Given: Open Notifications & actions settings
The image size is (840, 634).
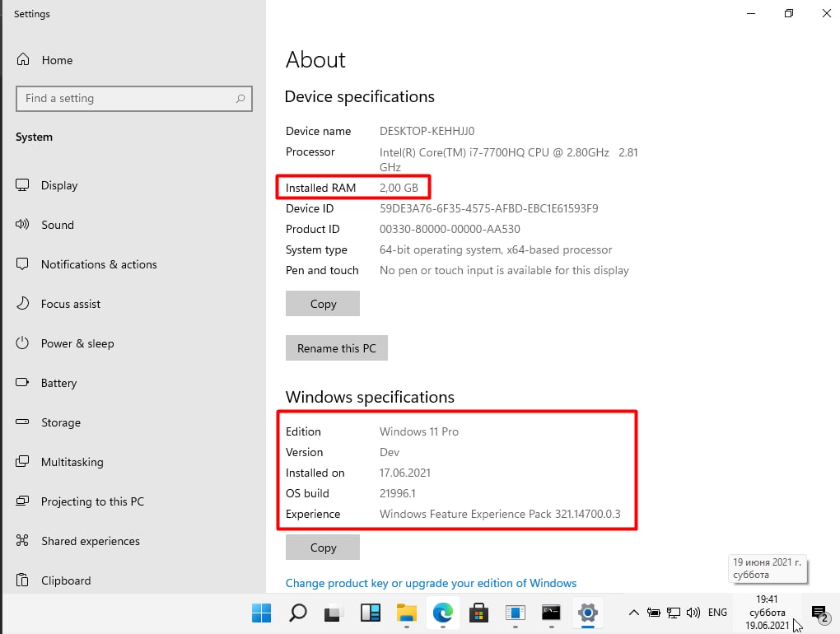Looking at the screenshot, I should tap(86, 264).
